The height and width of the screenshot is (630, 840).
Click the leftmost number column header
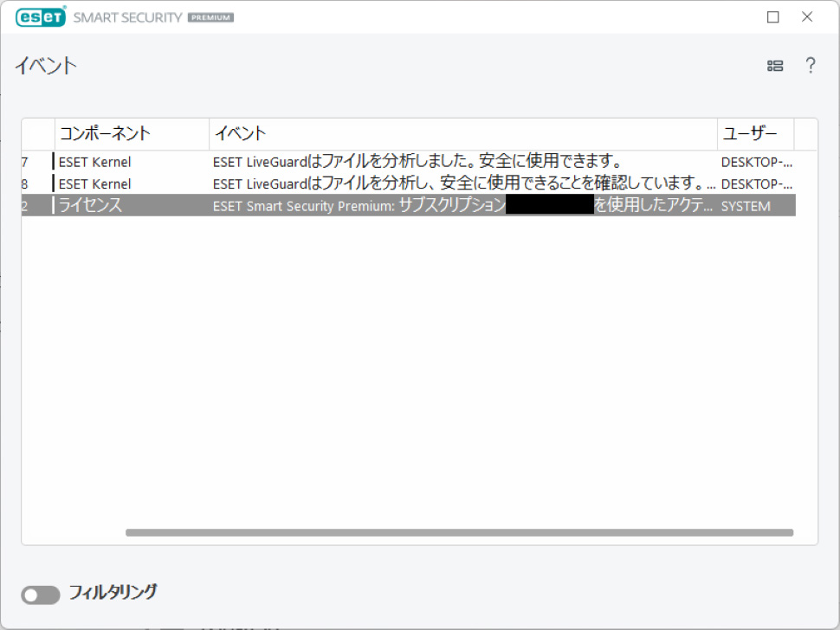click(38, 134)
